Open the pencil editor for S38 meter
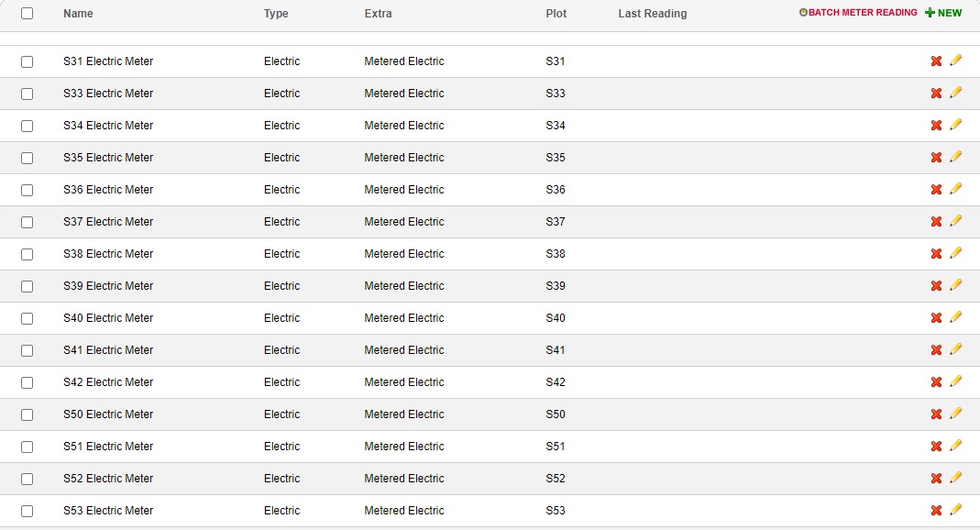The image size is (980, 530). (x=956, y=253)
